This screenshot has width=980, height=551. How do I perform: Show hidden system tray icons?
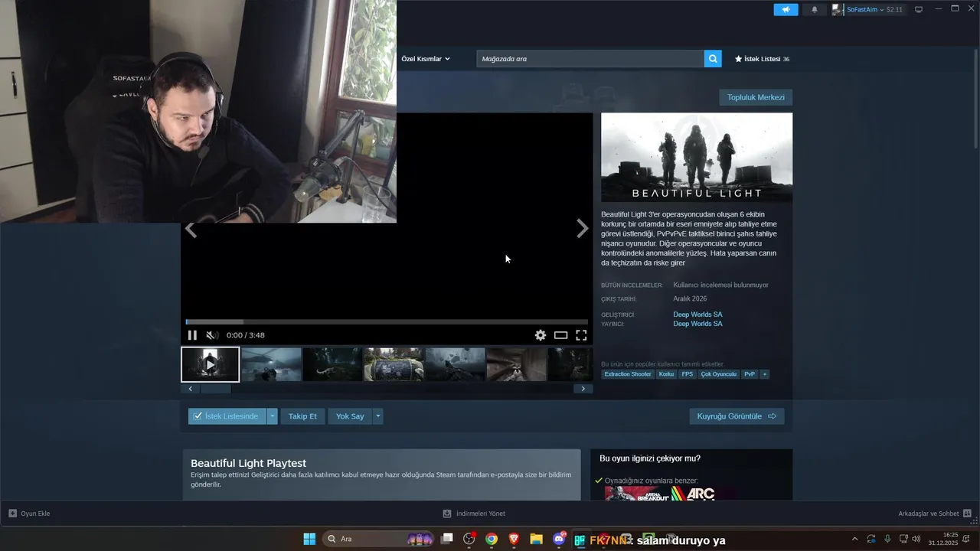tap(855, 539)
